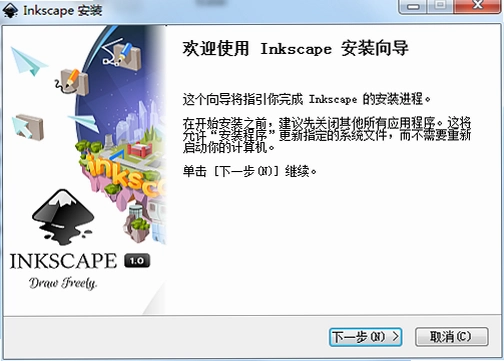
Task: Click the Draw Freely slogan text
Action: (63, 283)
